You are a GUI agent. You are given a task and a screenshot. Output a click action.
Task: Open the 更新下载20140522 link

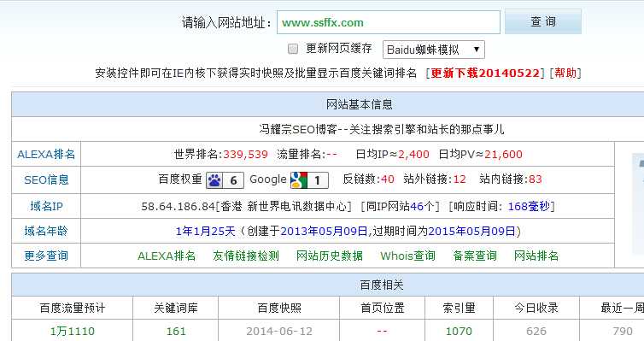pos(485,73)
